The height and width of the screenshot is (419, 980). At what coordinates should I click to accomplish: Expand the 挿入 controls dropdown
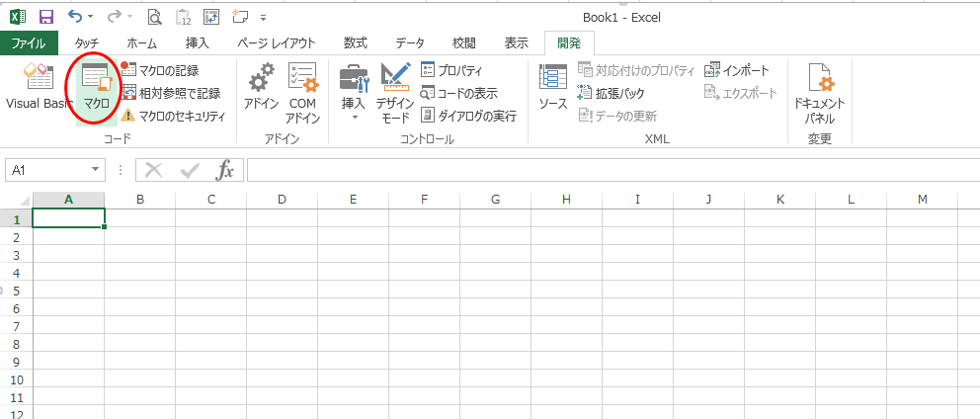click(353, 118)
